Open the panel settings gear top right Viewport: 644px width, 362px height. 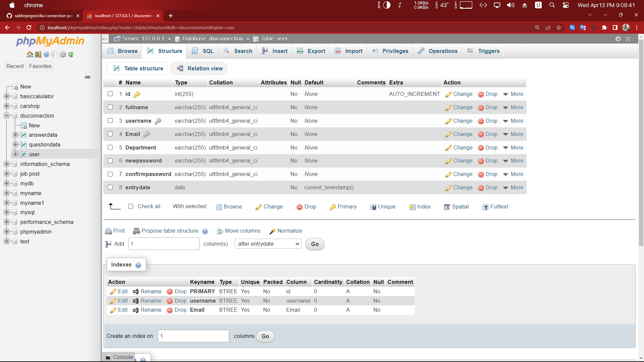point(618,39)
